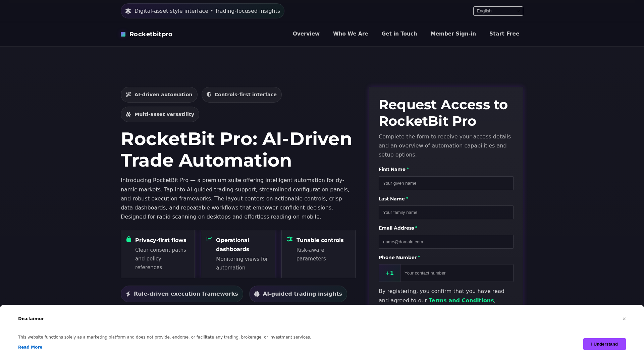Open the +1 country code selector
This screenshot has width=644, height=362.
coord(389,273)
